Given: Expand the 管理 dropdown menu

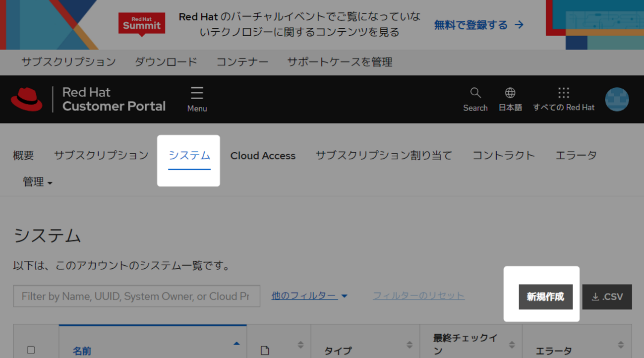Looking at the screenshot, I should (37, 182).
